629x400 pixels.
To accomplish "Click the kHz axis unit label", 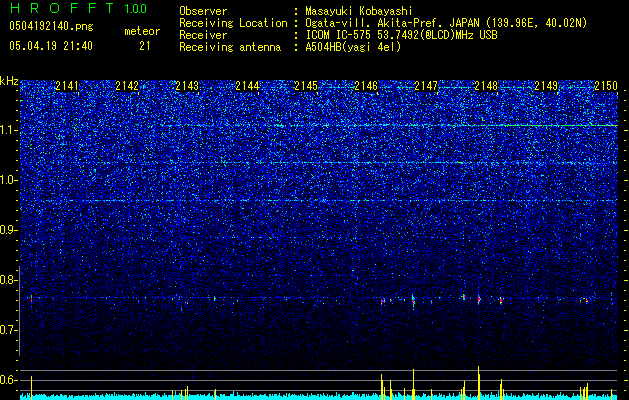I will 9,81.
